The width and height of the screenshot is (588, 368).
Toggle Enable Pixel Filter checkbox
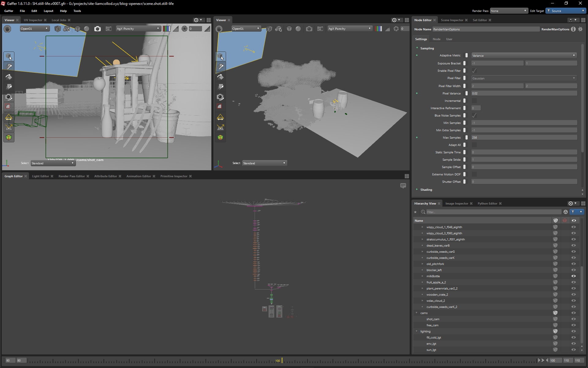[x=474, y=71]
